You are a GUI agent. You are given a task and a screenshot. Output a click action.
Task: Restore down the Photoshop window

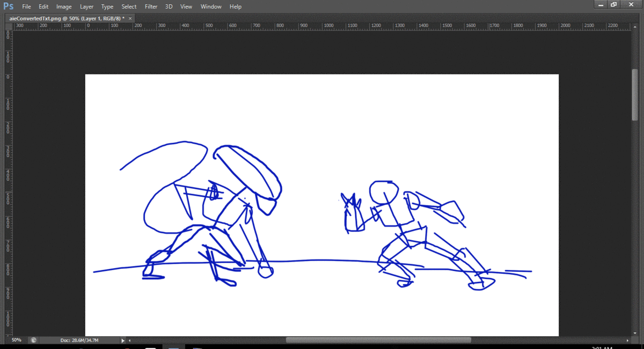click(613, 4)
